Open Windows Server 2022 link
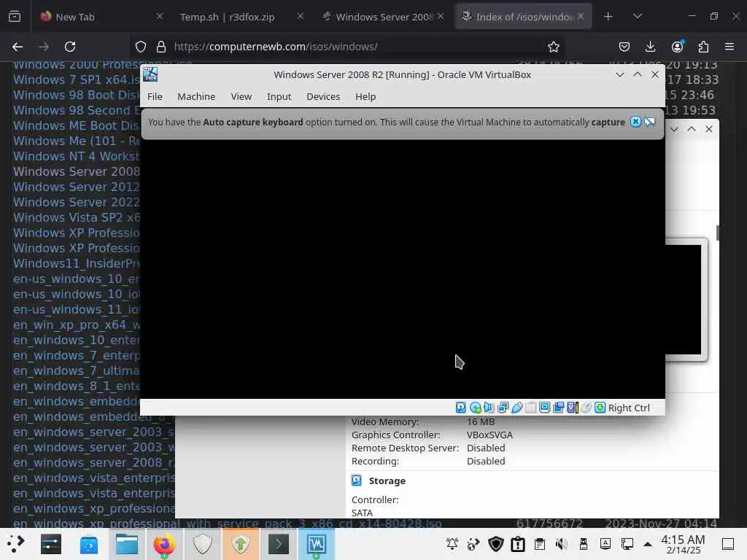The width and height of the screenshot is (747, 560). pyautogui.click(x=77, y=202)
